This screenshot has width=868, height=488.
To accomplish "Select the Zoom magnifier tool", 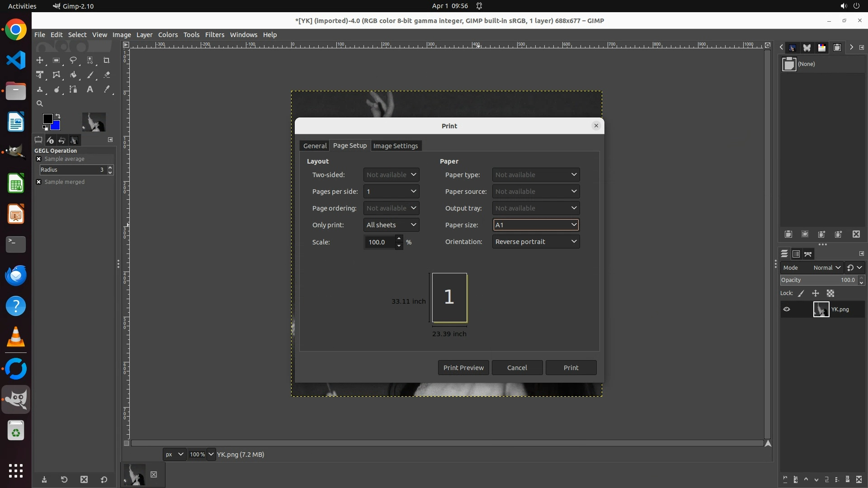I will [x=40, y=103].
